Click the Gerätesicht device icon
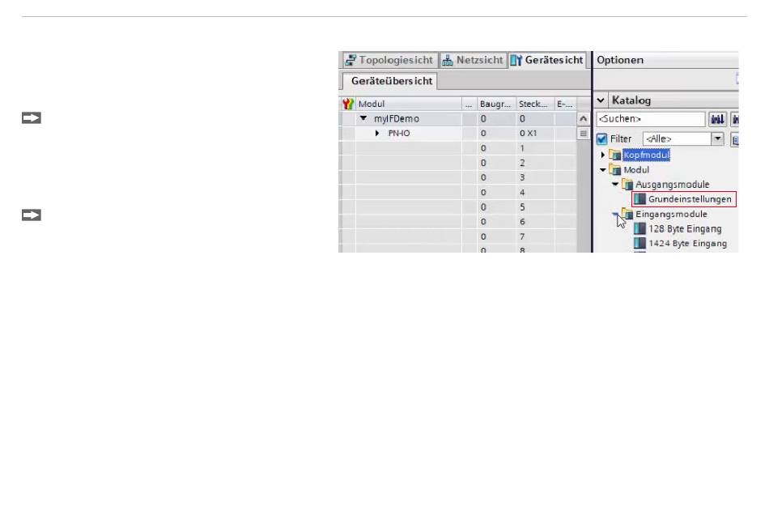This screenshot has width=769, height=532. click(516, 61)
